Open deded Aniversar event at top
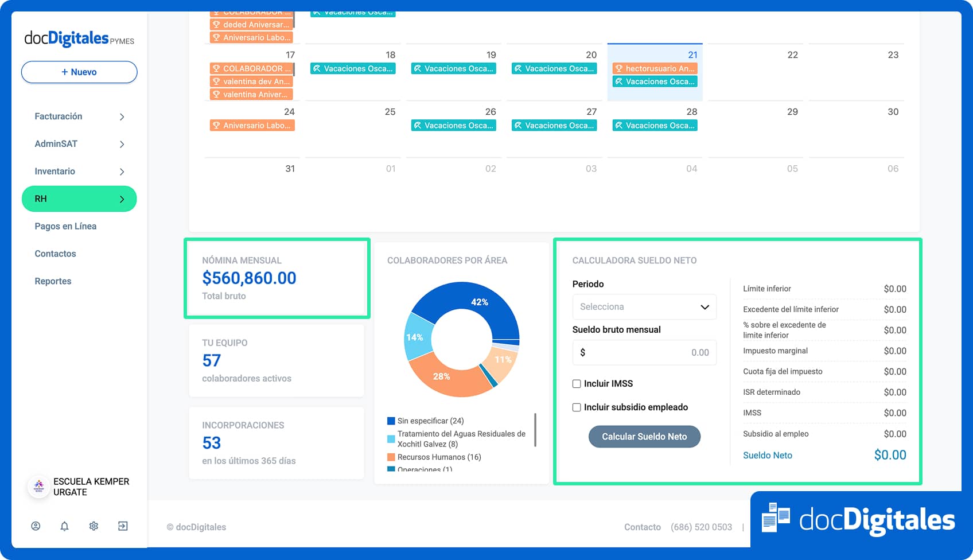This screenshot has height=560, width=973. pos(252,25)
